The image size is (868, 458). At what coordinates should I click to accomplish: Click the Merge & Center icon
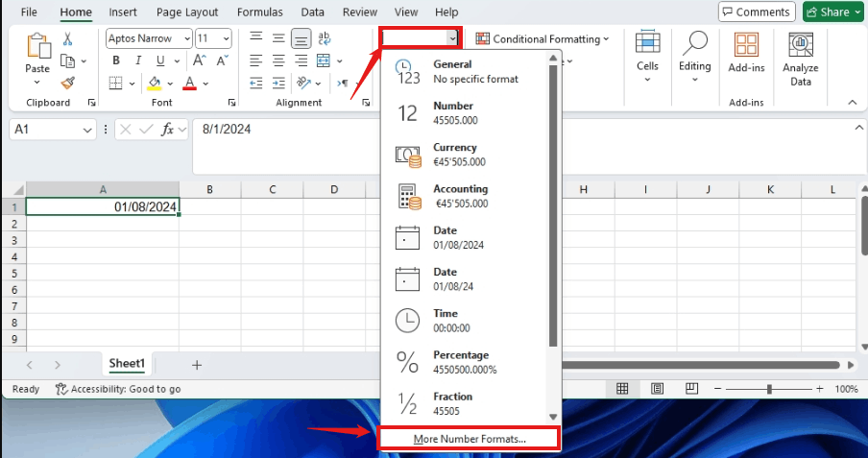(324, 60)
